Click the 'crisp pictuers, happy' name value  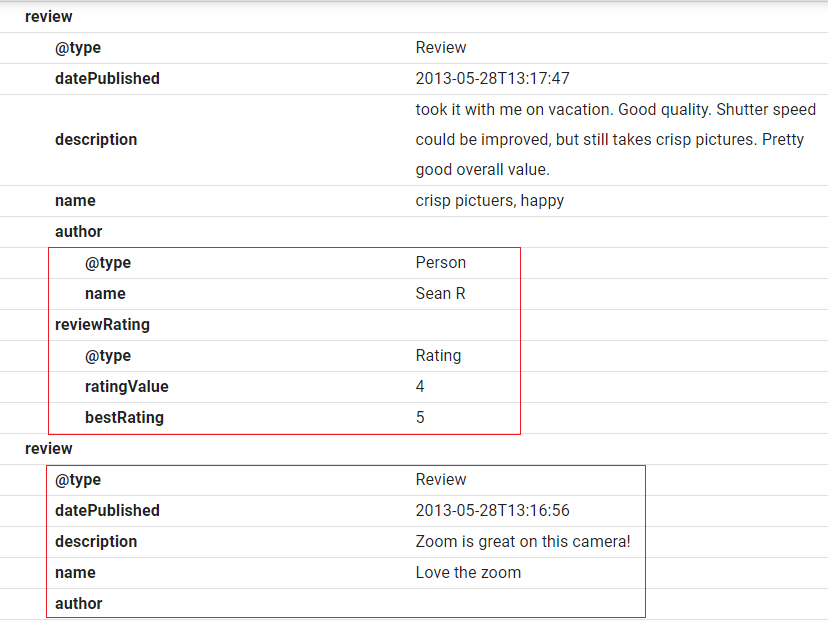click(x=489, y=200)
